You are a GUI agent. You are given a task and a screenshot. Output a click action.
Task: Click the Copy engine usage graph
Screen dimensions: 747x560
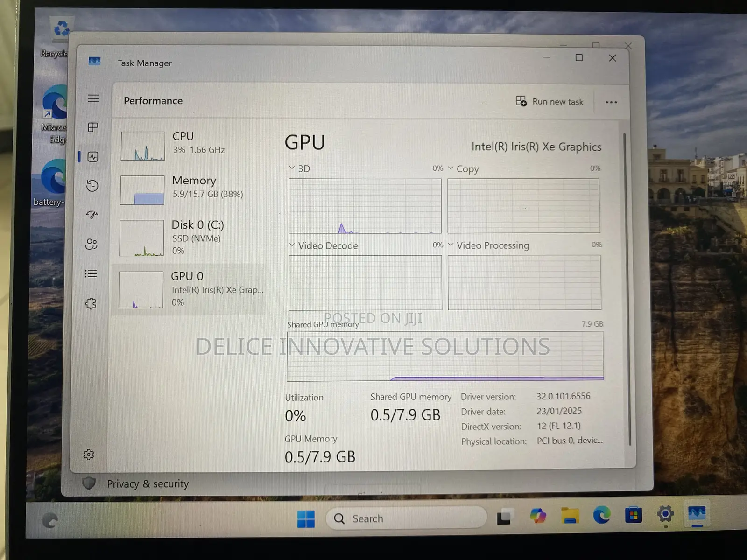524,206
